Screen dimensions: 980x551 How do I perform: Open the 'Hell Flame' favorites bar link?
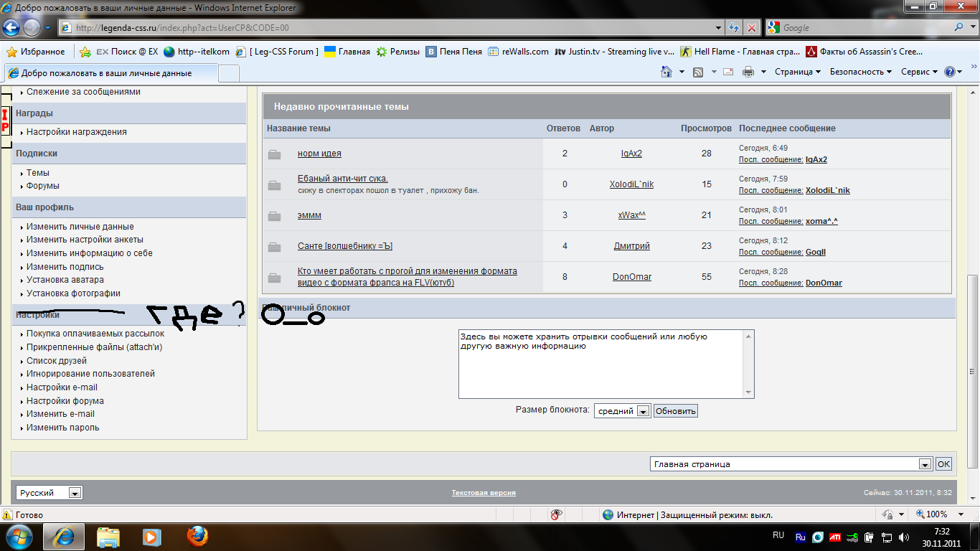739,52
